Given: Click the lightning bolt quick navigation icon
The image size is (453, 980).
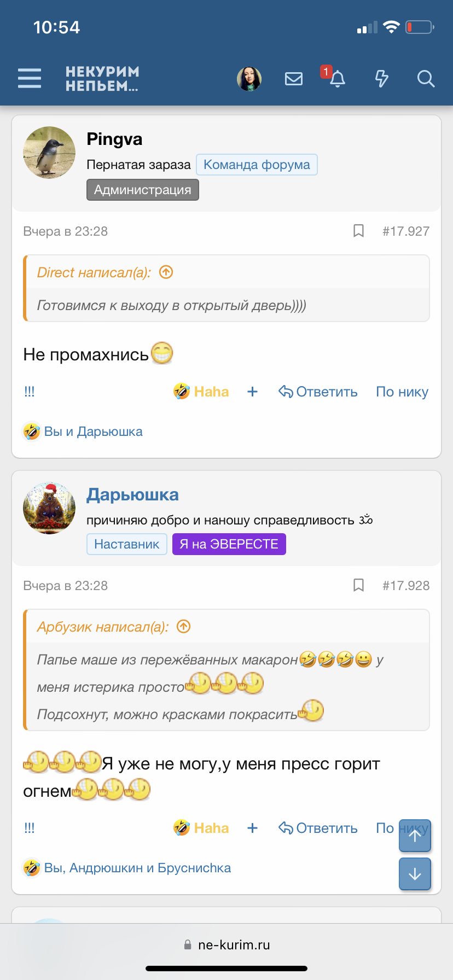Looking at the screenshot, I should point(381,78).
